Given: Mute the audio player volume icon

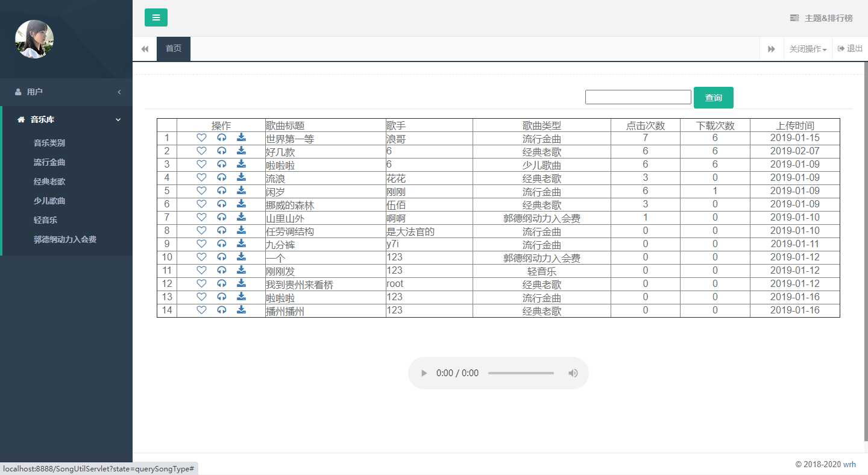Looking at the screenshot, I should [573, 373].
